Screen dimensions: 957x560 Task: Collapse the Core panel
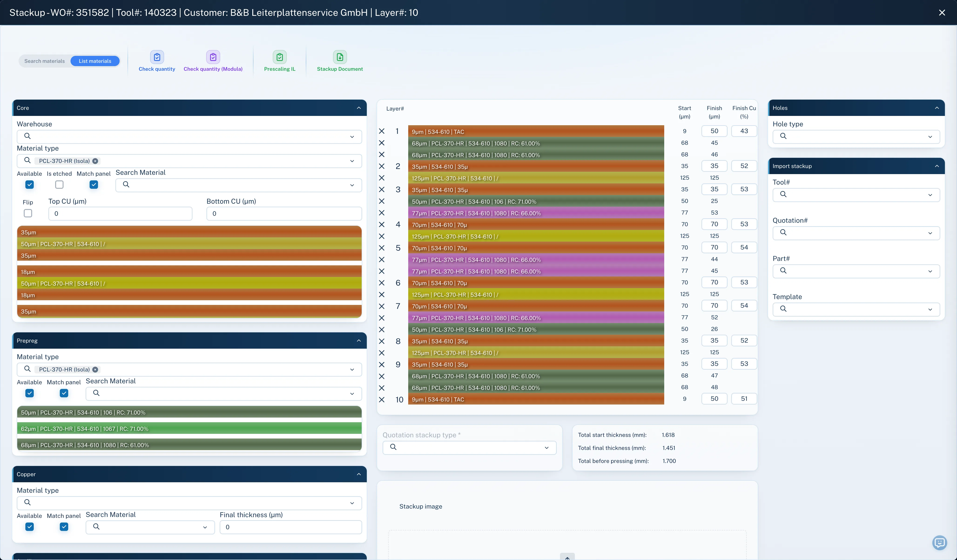point(358,108)
